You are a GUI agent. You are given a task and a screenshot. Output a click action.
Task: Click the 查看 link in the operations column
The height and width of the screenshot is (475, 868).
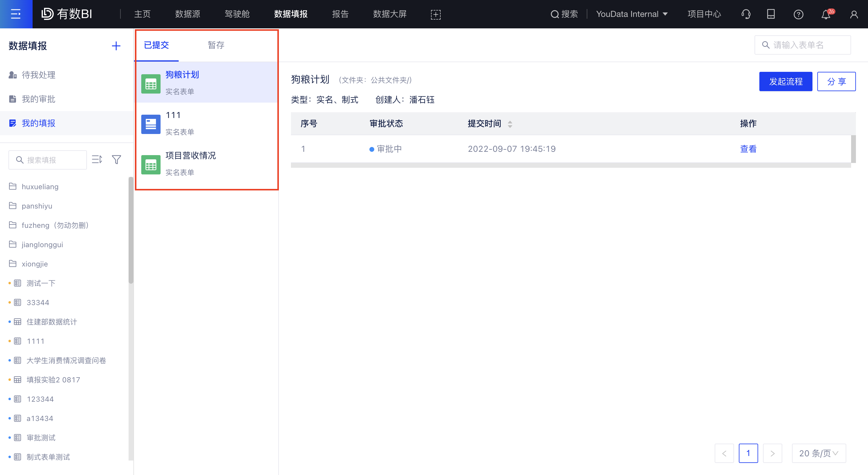pyautogui.click(x=748, y=148)
